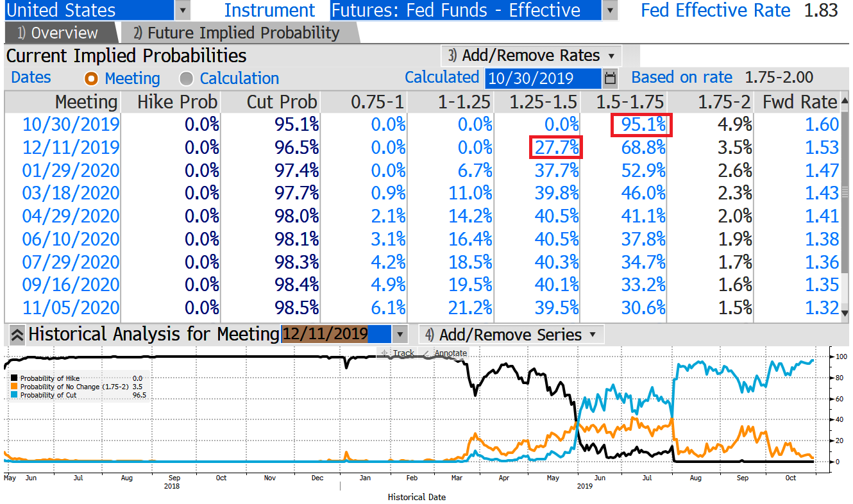The width and height of the screenshot is (853, 504).
Task: Open the Add/Remove Rates dropdown
Action: (x=531, y=55)
